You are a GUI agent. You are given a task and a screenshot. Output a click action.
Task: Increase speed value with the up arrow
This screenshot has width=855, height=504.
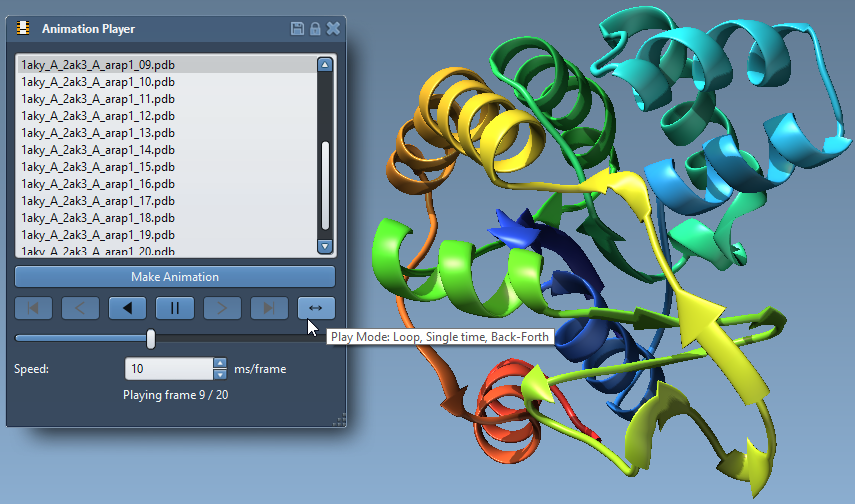click(220, 364)
